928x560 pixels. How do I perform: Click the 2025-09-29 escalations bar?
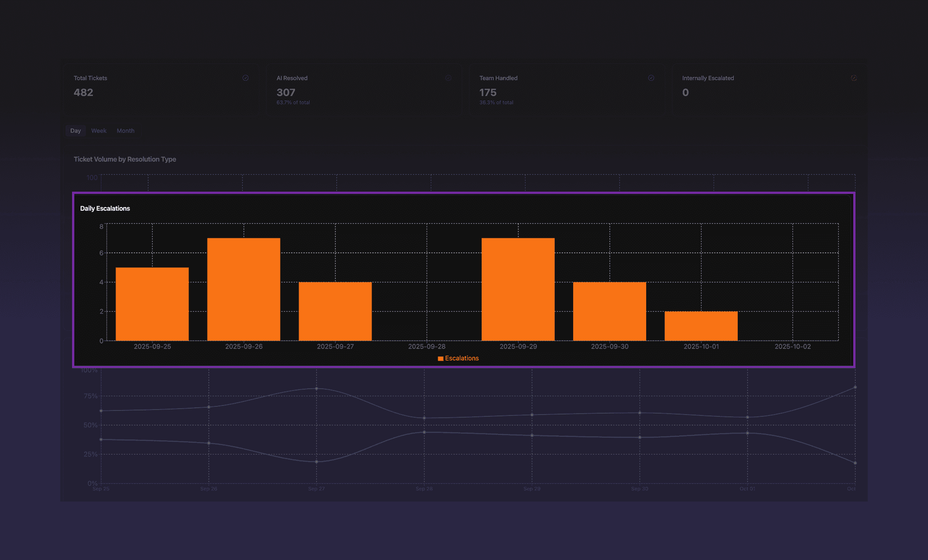pyautogui.click(x=518, y=290)
